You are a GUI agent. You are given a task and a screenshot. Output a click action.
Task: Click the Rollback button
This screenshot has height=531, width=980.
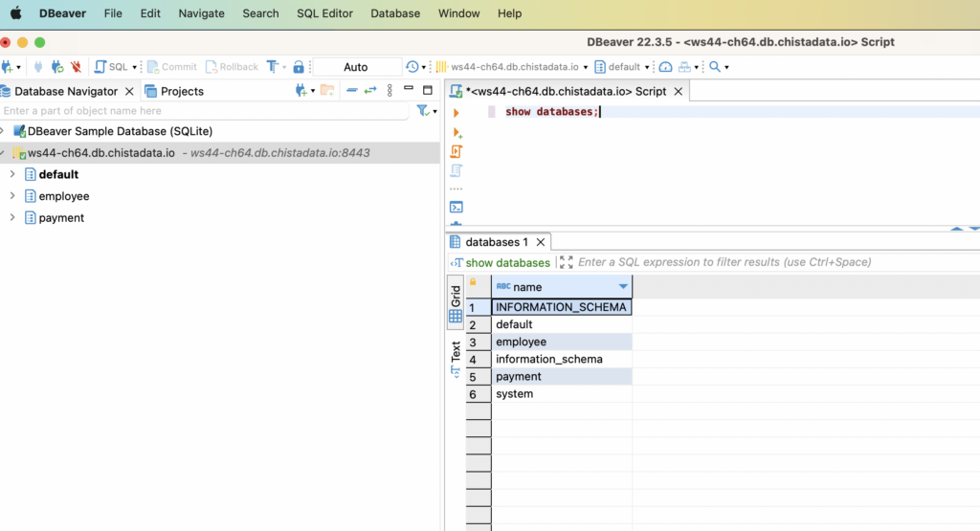(x=232, y=67)
